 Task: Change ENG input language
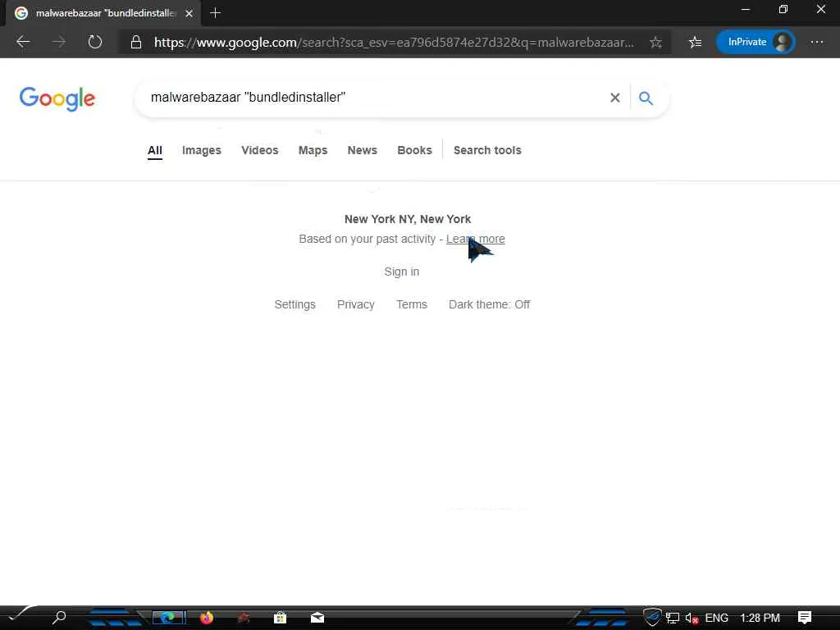(x=717, y=618)
